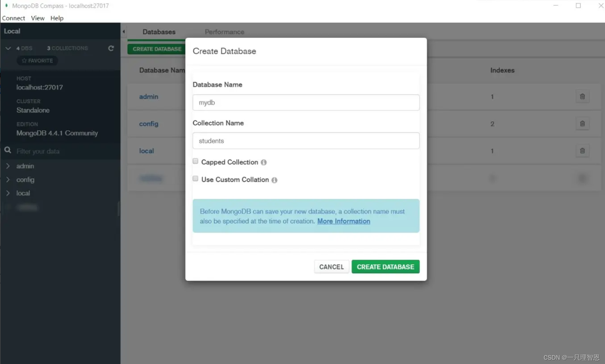The height and width of the screenshot is (364, 605).
Task: Open the Connect menu
Action: (x=13, y=18)
